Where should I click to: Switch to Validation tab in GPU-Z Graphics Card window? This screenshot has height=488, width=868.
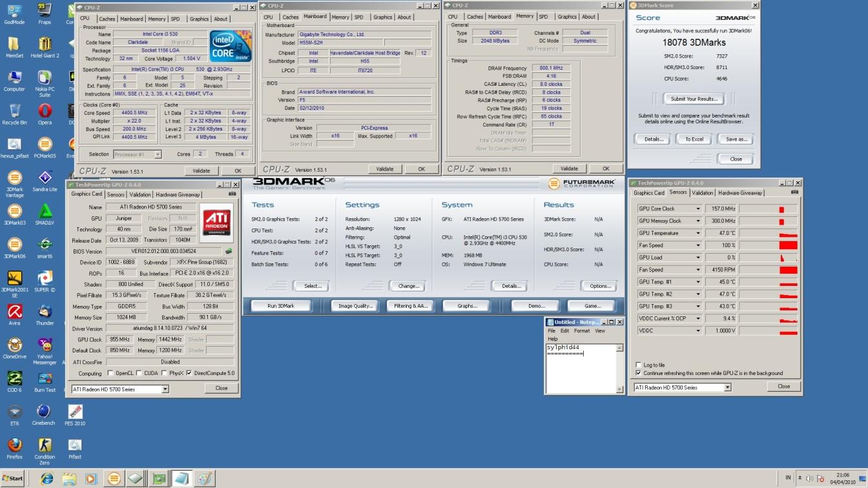point(140,194)
